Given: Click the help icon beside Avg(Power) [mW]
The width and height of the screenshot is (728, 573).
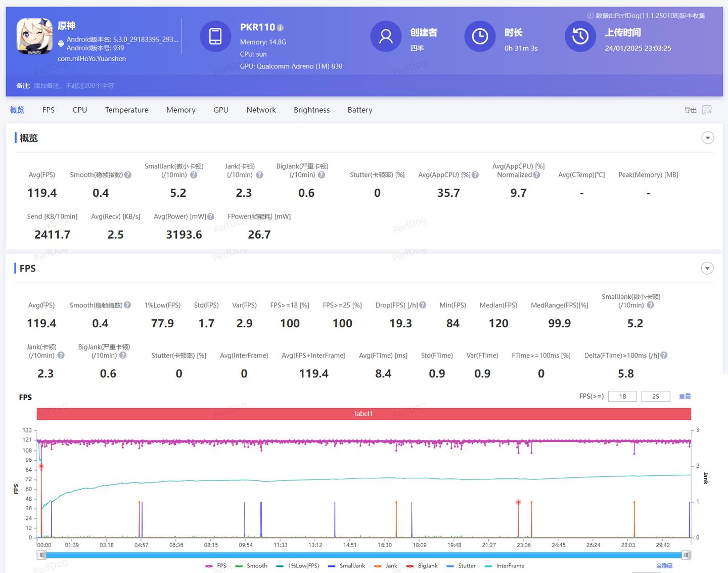Looking at the screenshot, I should point(211,216).
